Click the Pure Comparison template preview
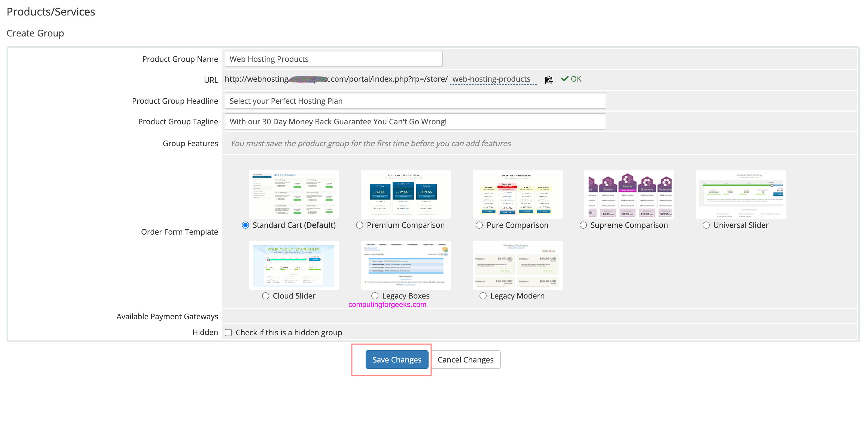This screenshot has height=424, width=868. [517, 195]
